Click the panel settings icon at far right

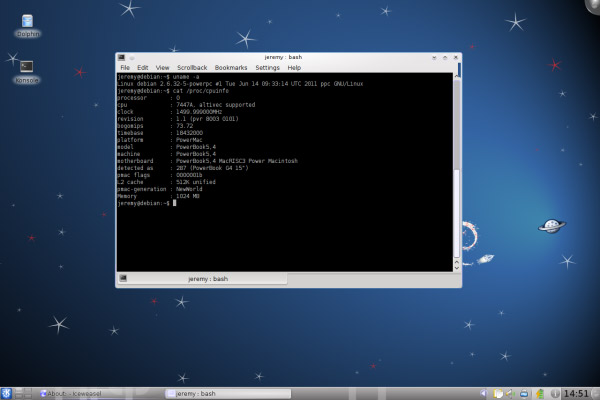point(595,393)
